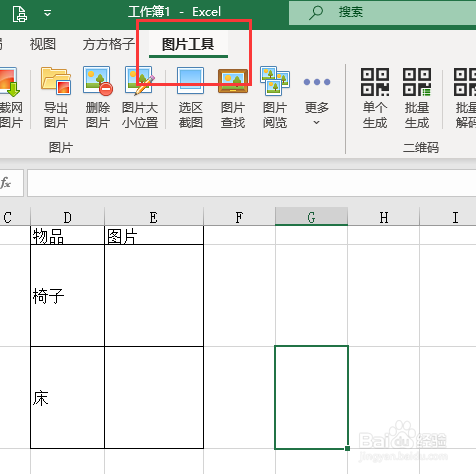The image size is (476, 474).
Task: Click the fill handle of selected cell G
Action: click(x=347, y=449)
